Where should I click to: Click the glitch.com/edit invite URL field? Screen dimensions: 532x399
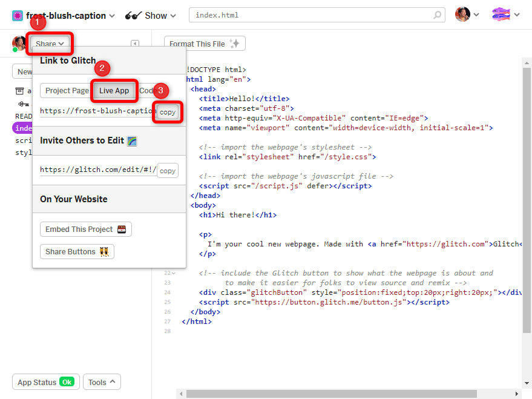(x=97, y=170)
